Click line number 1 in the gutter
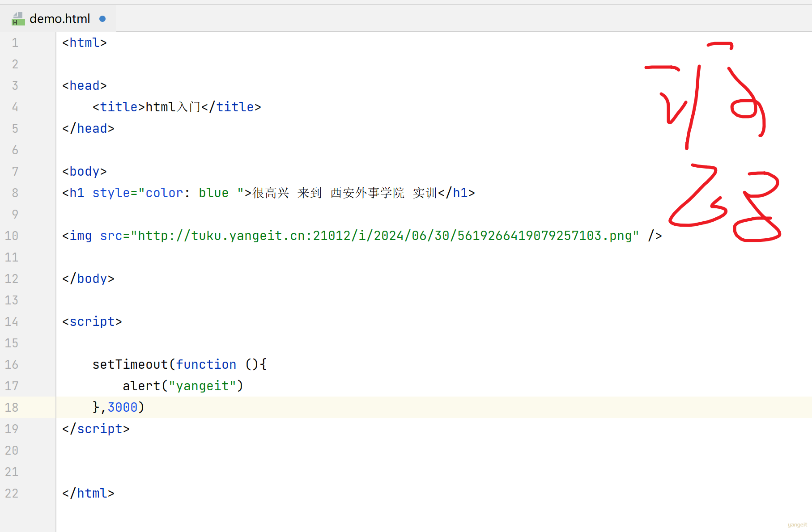 click(x=15, y=43)
